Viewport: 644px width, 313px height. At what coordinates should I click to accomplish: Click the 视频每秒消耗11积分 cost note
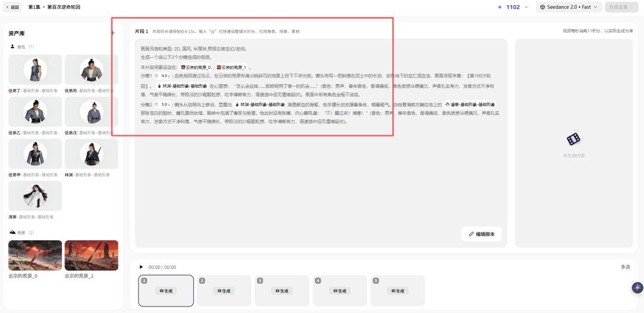[597, 31]
